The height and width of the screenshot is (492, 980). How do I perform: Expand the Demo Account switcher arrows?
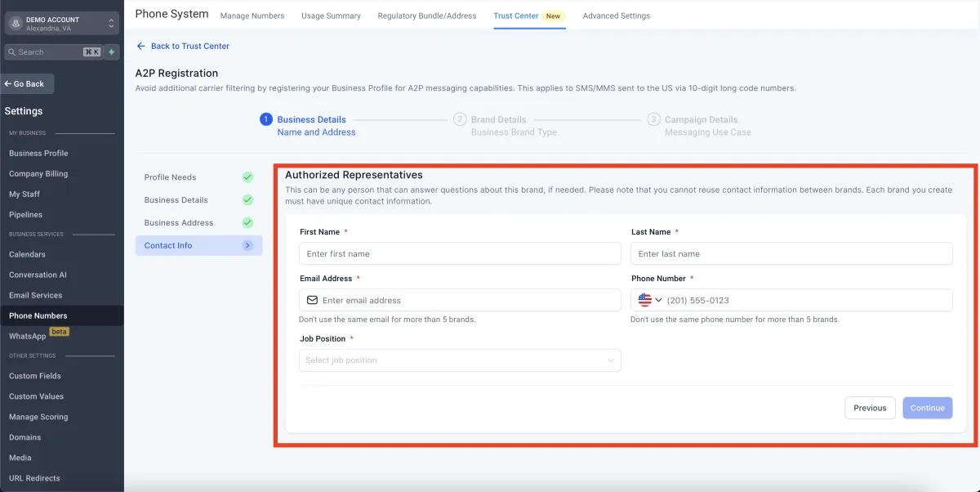pos(111,24)
